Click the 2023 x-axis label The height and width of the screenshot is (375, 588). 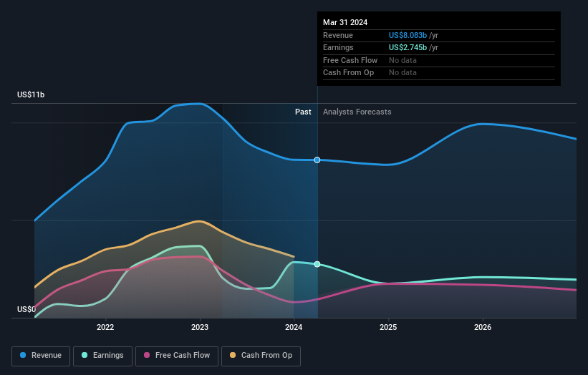pyautogui.click(x=200, y=327)
